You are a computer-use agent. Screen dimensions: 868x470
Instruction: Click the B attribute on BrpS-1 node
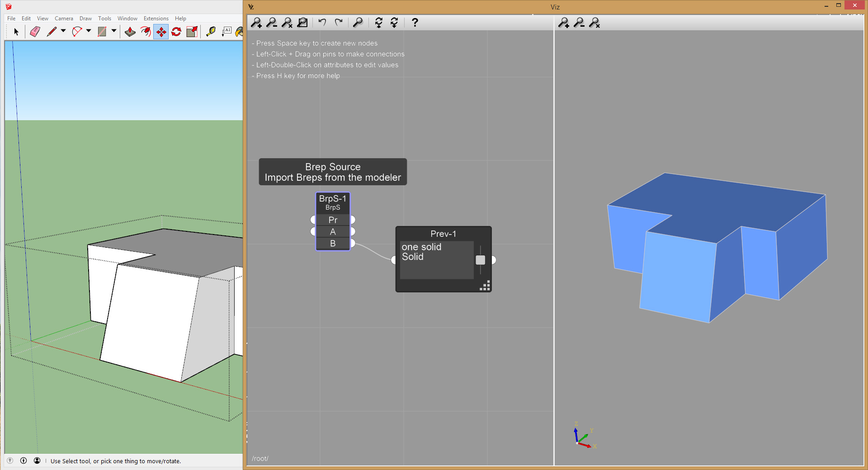333,244
